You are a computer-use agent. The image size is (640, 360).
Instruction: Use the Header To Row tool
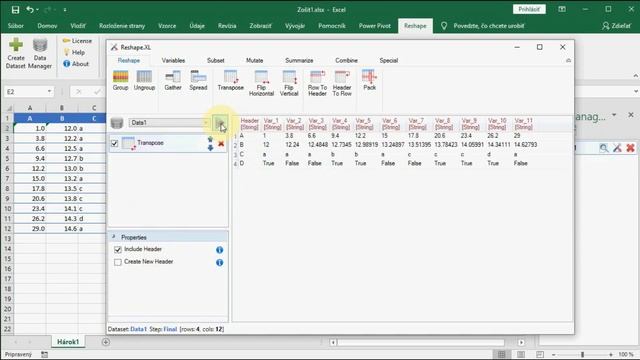pos(342,83)
